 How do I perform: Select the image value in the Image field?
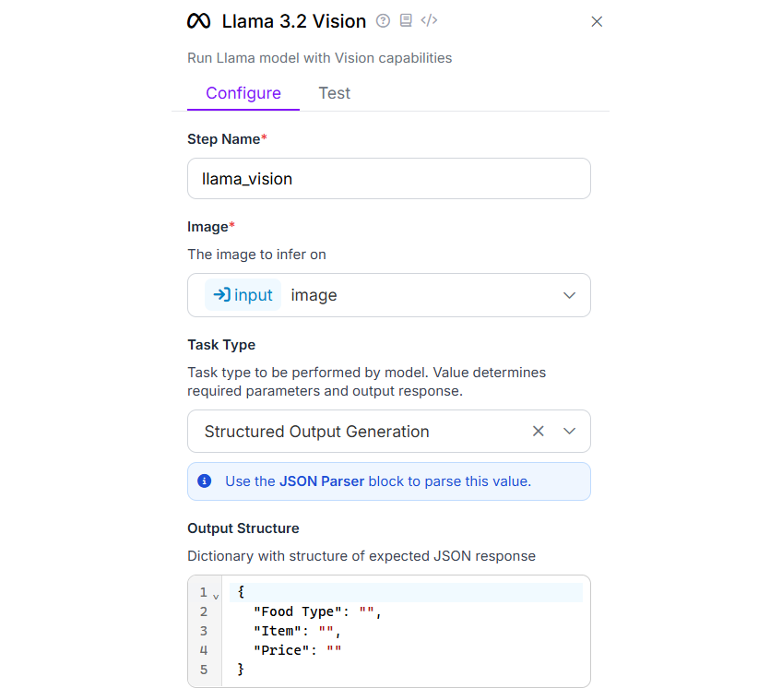pos(314,294)
